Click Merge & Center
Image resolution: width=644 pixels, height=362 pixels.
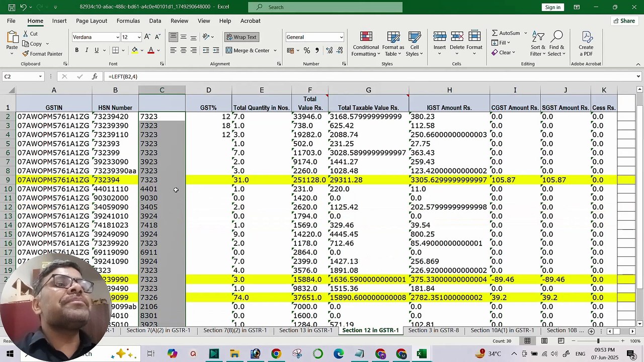click(x=248, y=50)
